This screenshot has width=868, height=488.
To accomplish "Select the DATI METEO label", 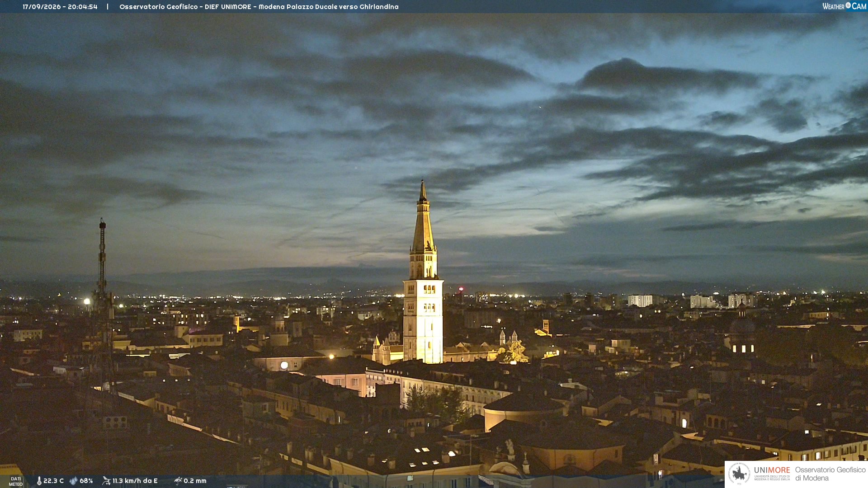I will pos(16,482).
